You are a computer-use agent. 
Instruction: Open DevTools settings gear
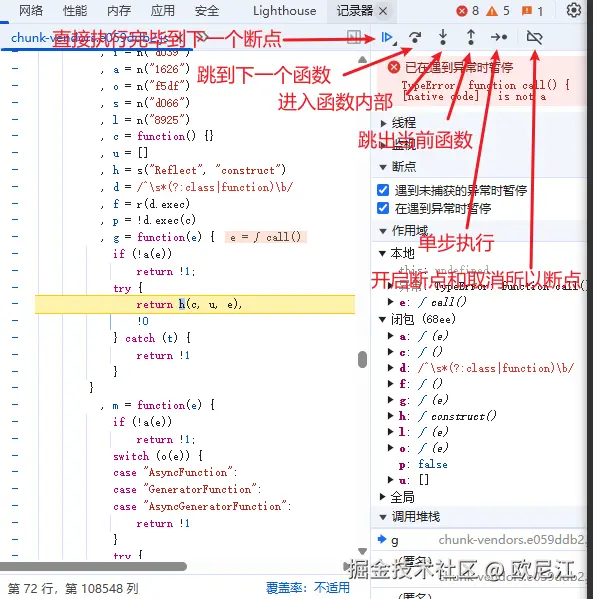[x=574, y=10]
